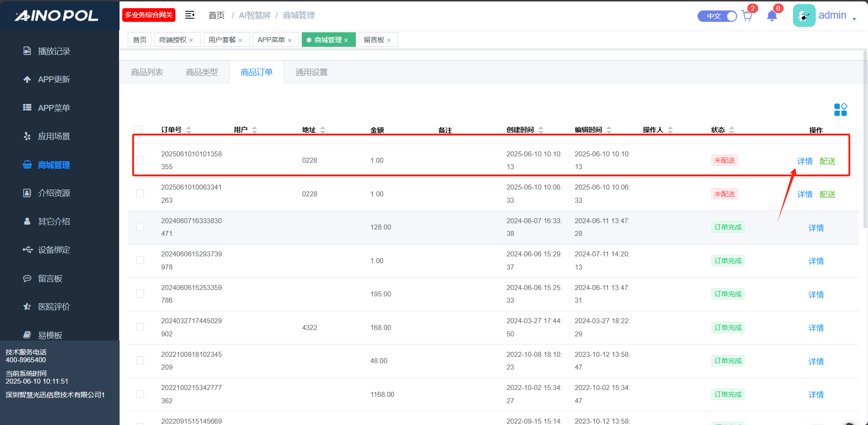Open the column layout grid icon

pyautogui.click(x=840, y=110)
